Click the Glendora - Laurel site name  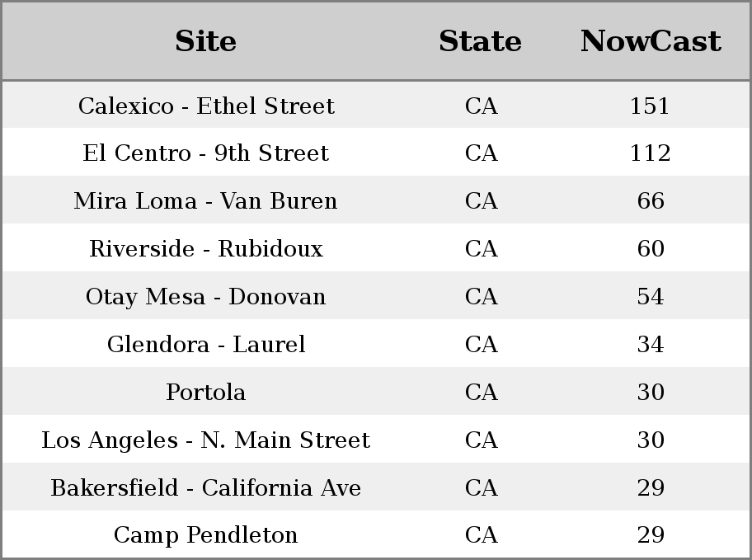(x=206, y=344)
